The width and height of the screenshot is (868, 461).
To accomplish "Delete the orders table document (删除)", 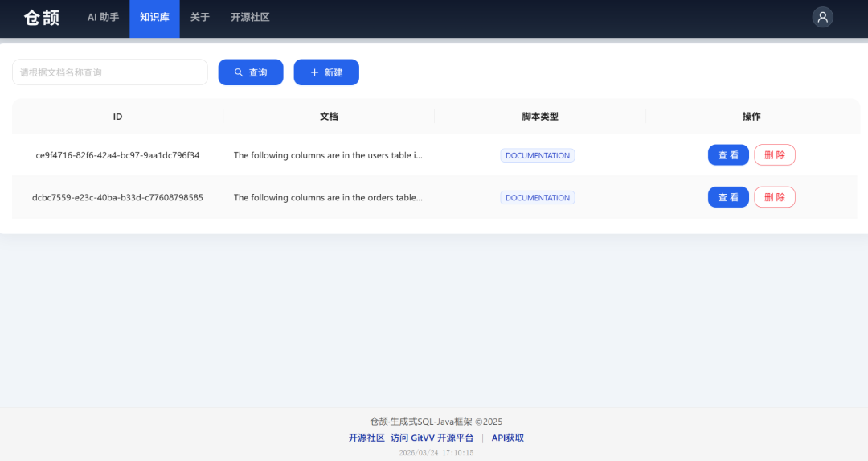I will pos(775,197).
